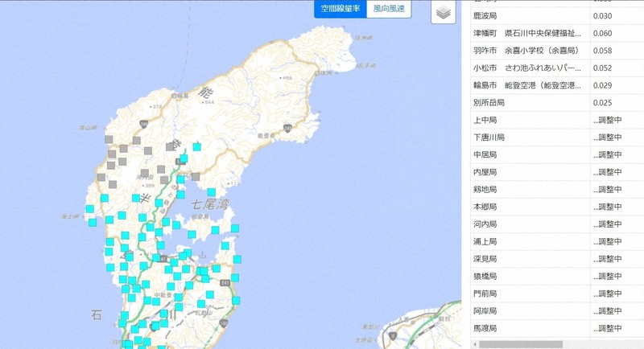Select the 羽咋市 余喜小学校（余喜局） row

(557, 51)
